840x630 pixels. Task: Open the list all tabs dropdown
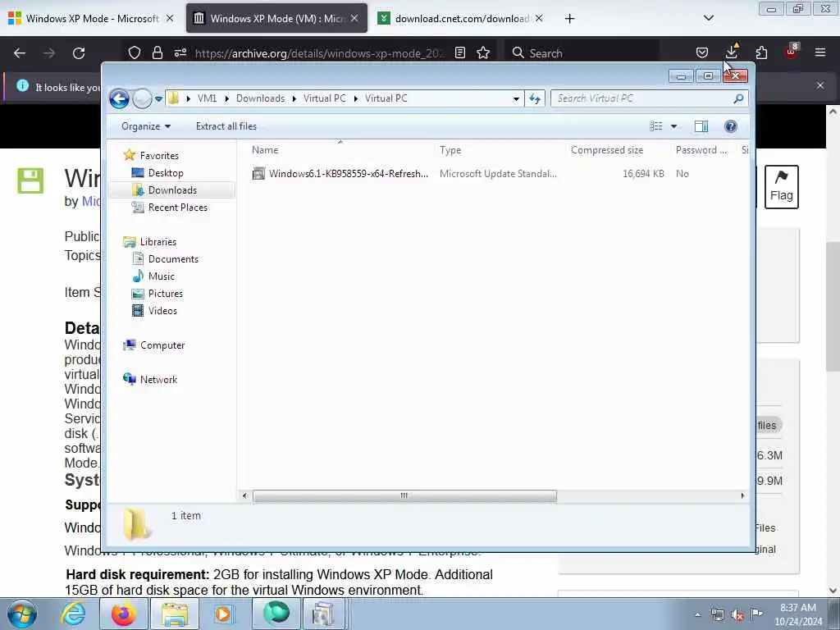(x=708, y=18)
